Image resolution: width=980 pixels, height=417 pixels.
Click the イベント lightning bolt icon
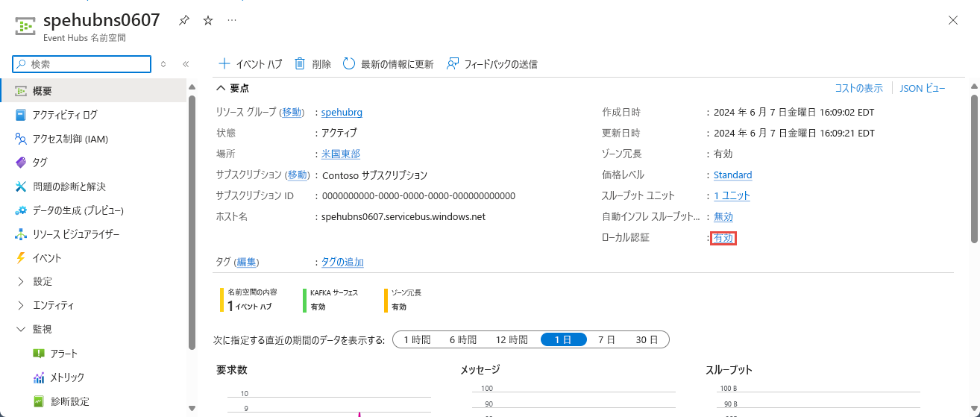[21, 258]
